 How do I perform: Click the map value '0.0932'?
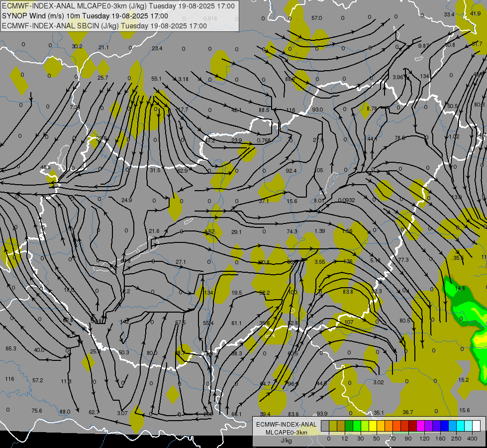tap(346, 200)
